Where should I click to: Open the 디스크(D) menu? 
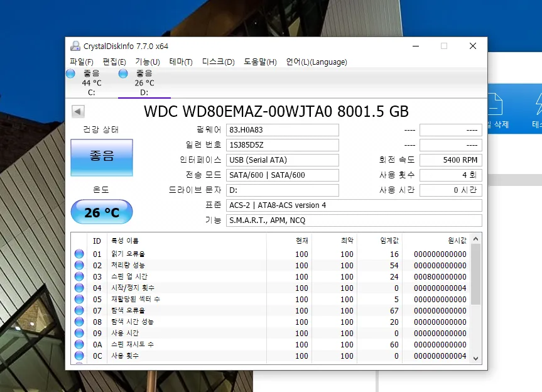218,62
